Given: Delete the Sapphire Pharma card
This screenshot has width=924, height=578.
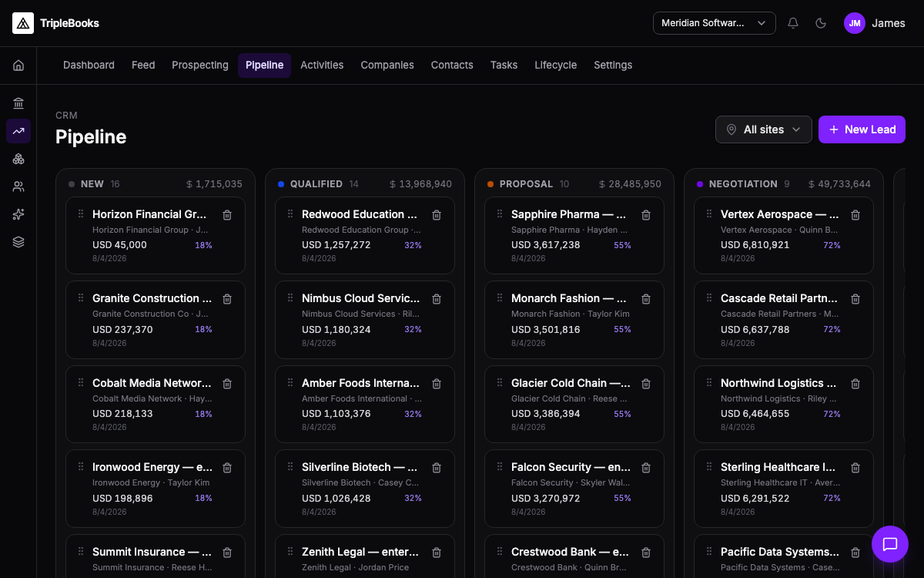Looking at the screenshot, I should click(x=646, y=215).
